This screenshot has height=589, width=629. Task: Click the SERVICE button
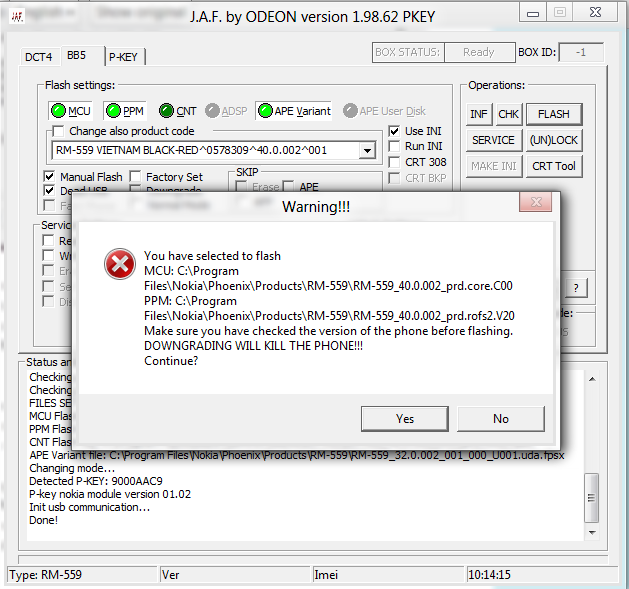click(493, 140)
